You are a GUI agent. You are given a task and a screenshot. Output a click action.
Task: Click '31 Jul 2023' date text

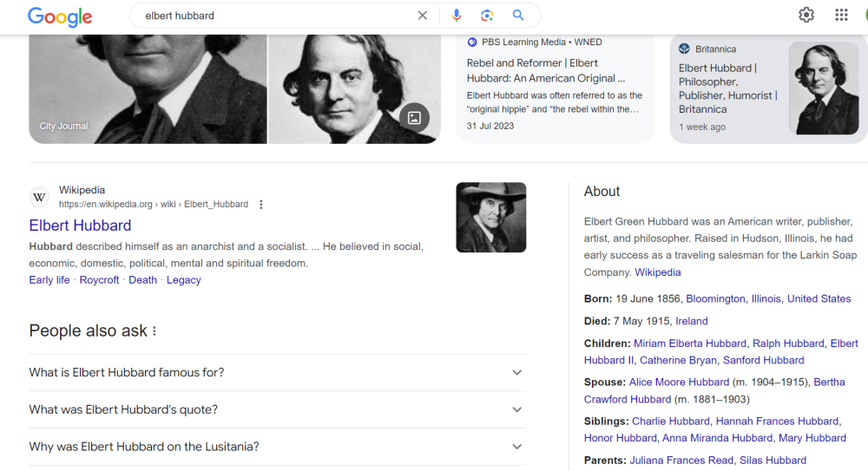(x=490, y=126)
